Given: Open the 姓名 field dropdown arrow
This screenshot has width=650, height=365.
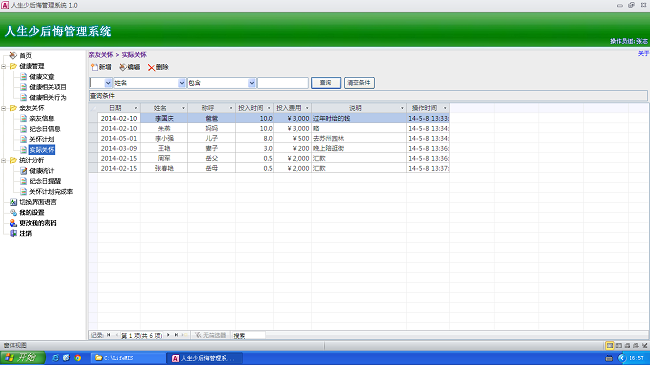Looking at the screenshot, I should [182, 83].
